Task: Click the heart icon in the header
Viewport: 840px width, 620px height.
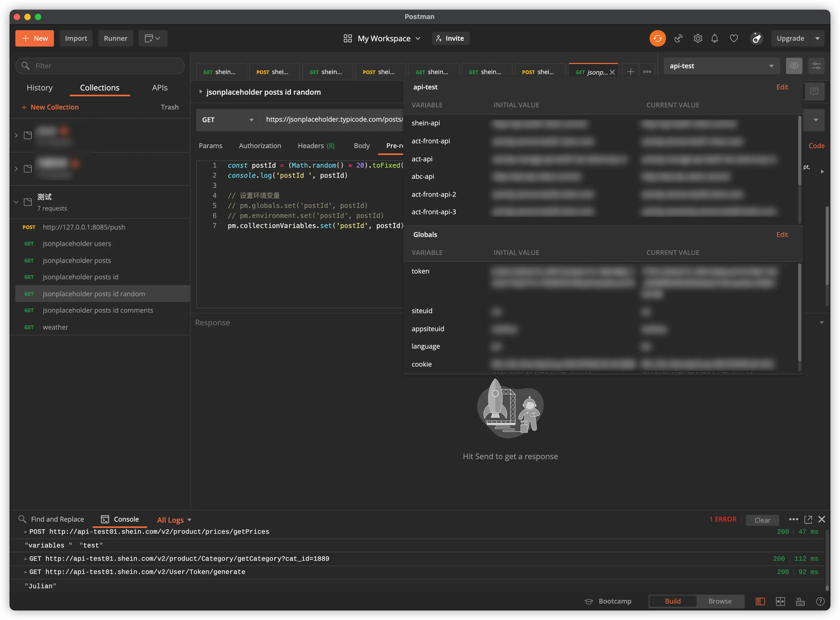Action: click(x=733, y=38)
